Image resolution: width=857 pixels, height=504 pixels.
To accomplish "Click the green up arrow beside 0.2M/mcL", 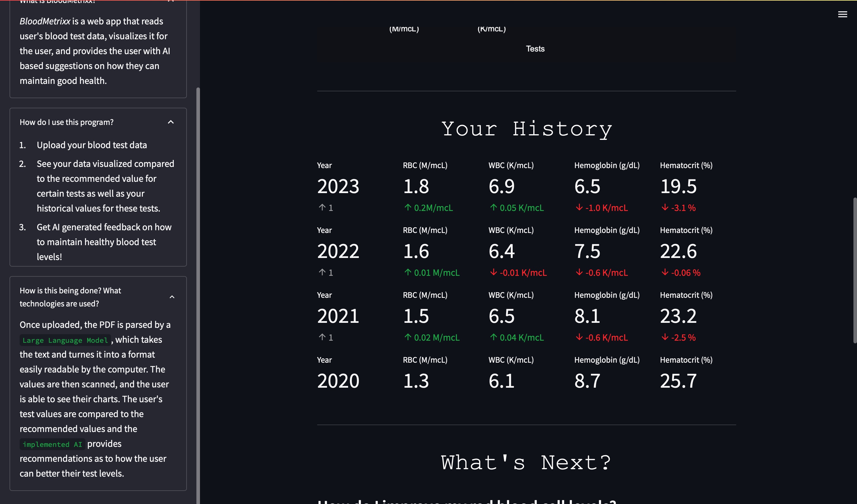I will click(x=408, y=207).
